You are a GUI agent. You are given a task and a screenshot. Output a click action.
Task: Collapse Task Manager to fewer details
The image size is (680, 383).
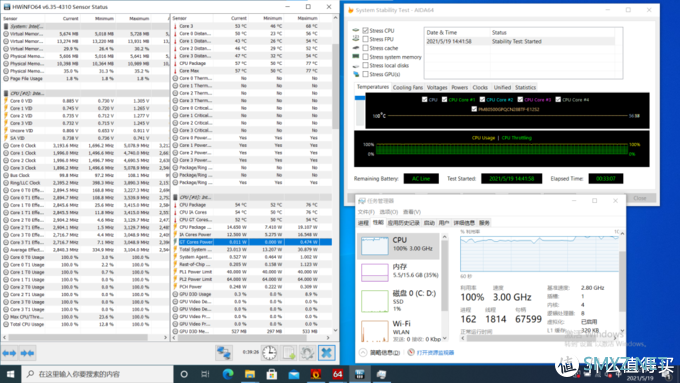(380, 353)
